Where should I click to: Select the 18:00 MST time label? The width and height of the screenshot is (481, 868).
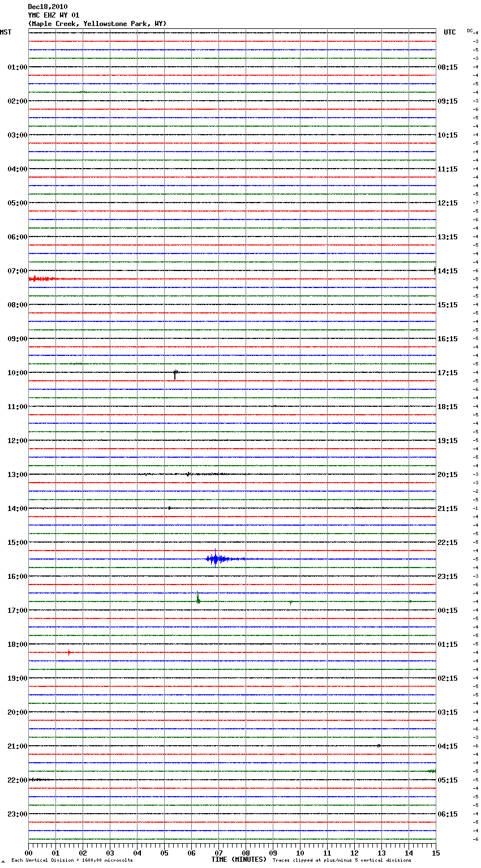click(x=17, y=644)
